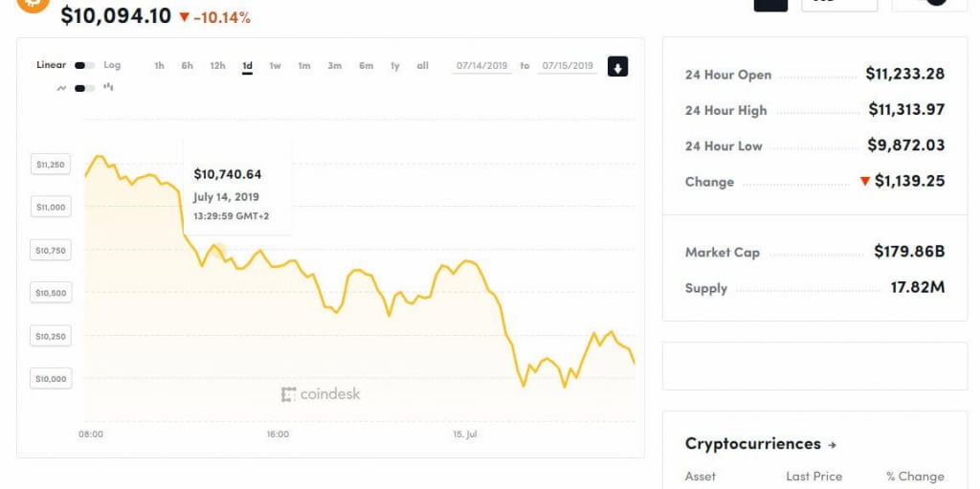Click the % Change column header
This screenshot has width=980, height=489.
[x=915, y=478]
